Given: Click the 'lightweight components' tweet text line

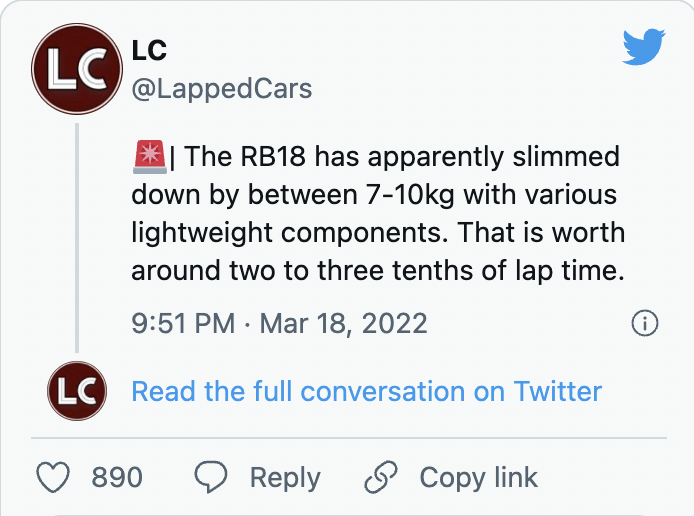Looking at the screenshot, I should tap(378, 233).
